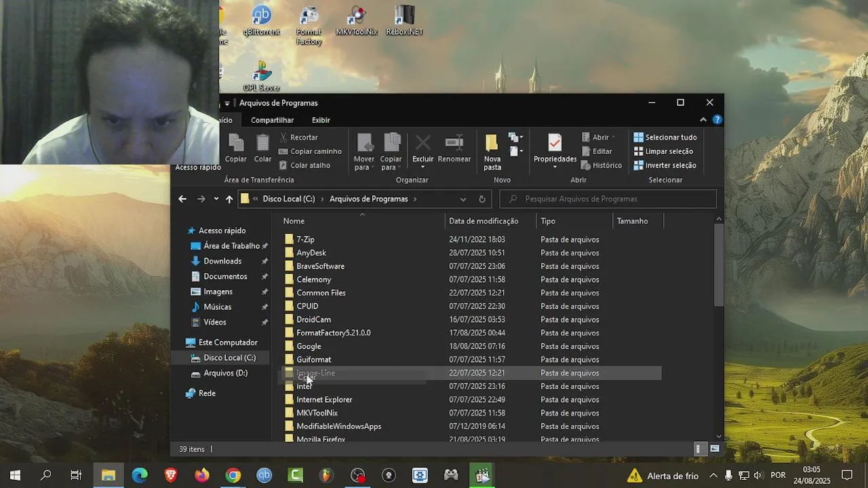868x488 pixels.
Task: Click Disco Local (C:) in the breadcrumb
Action: [288, 199]
